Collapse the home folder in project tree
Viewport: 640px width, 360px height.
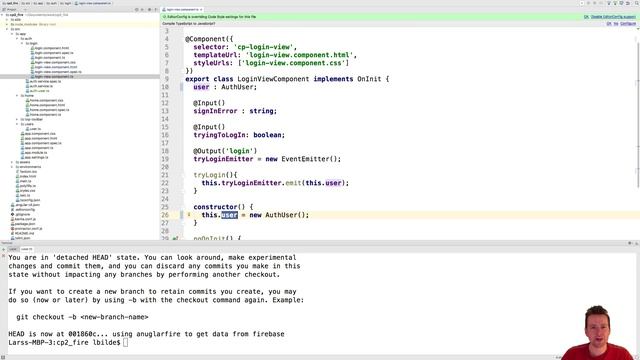coord(17,96)
